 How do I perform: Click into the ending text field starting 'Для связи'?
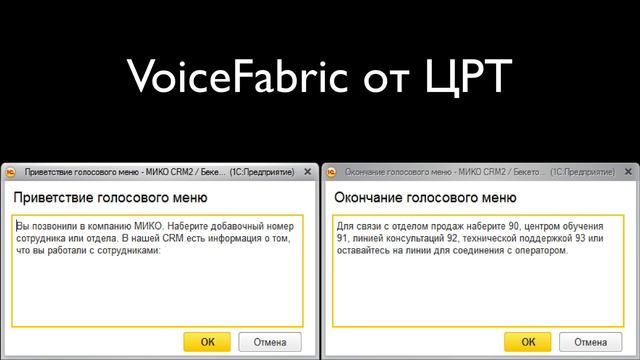coord(478,271)
